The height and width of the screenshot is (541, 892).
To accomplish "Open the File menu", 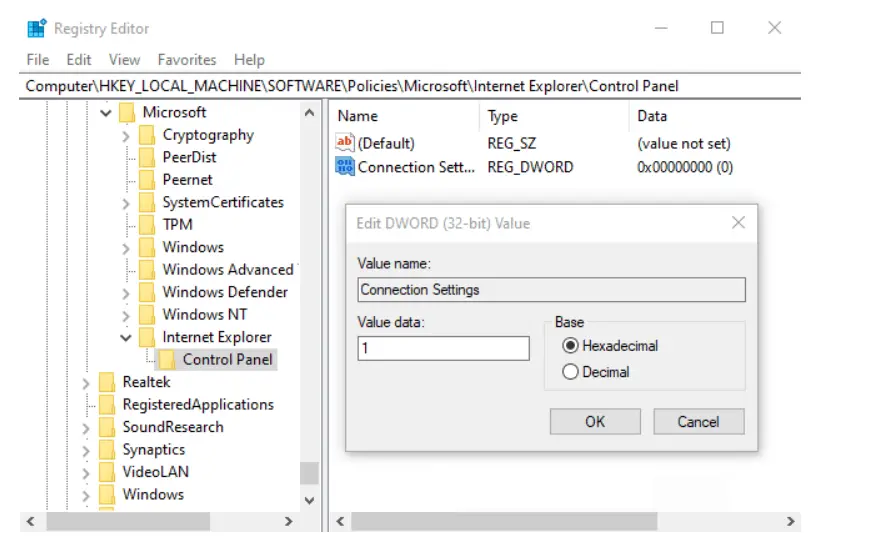I will tap(38, 60).
